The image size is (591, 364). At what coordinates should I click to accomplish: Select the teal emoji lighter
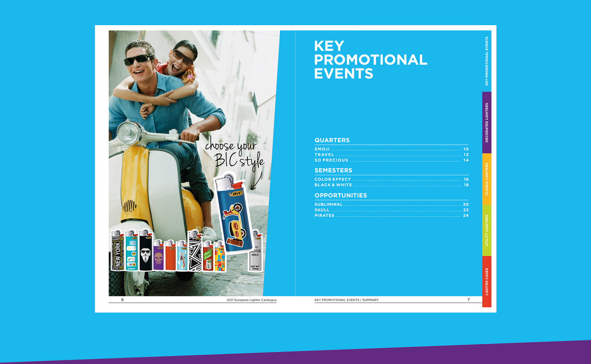pyautogui.click(x=131, y=250)
